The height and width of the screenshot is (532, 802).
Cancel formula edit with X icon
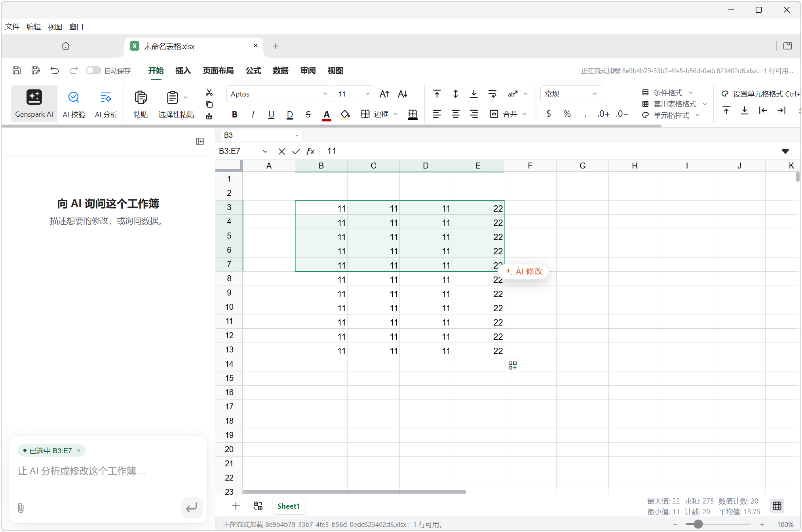click(x=282, y=151)
